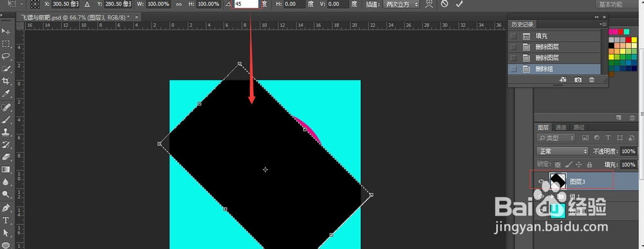Create a new snapshot camera icon
The image size is (644, 249).
(x=578, y=80)
